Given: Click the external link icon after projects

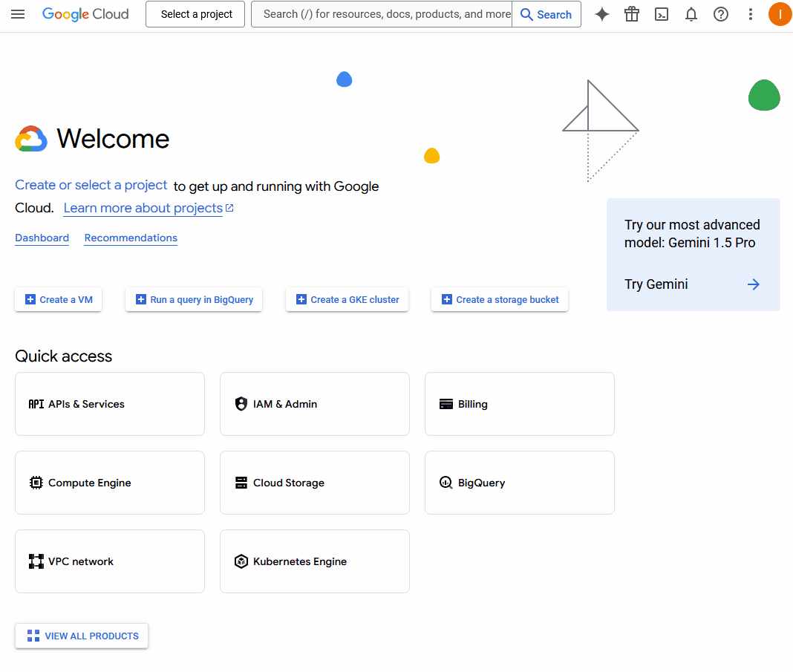Looking at the screenshot, I should (x=229, y=208).
